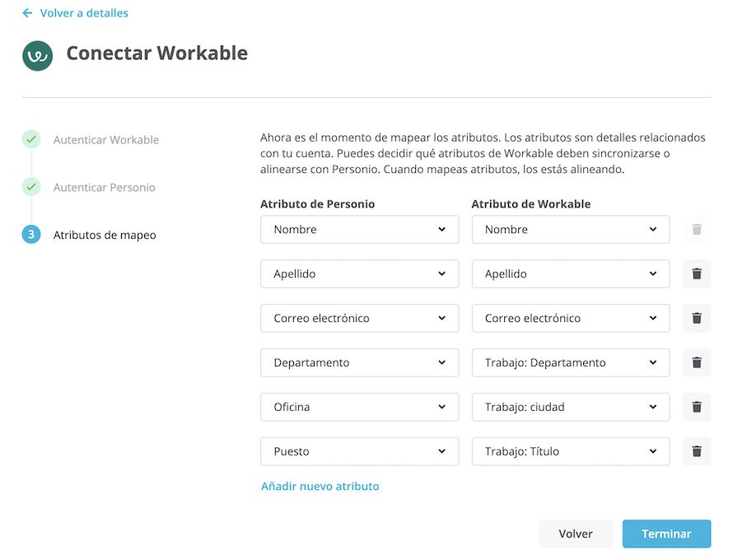Click the Terminar button
The image size is (733, 560).
click(x=666, y=534)
